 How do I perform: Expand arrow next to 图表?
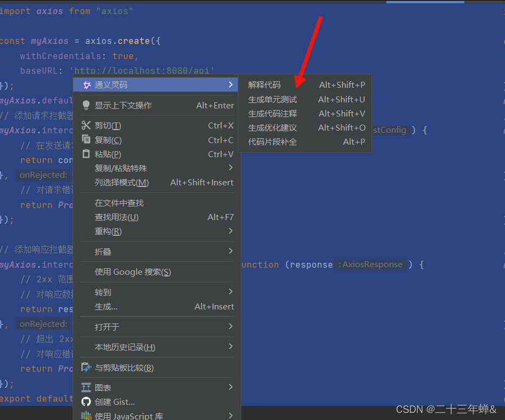tap(231, 387)
